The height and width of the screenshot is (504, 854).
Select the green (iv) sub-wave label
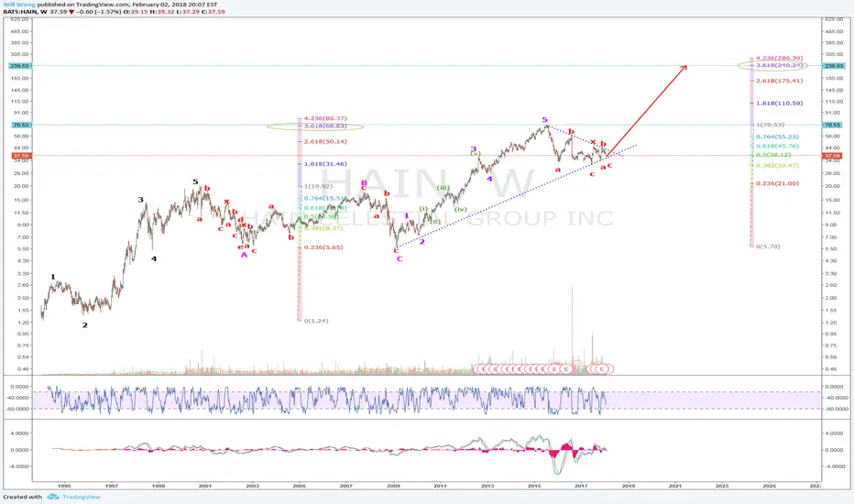[460, 209]
